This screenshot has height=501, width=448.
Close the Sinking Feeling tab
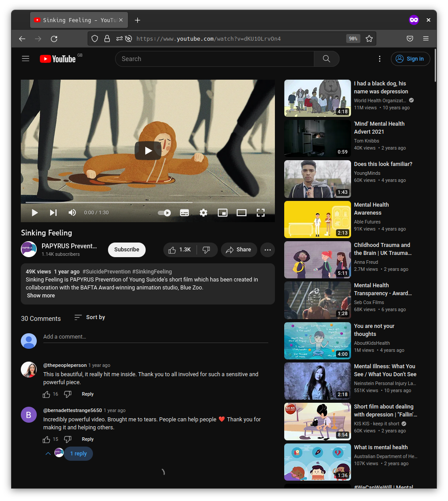coord(121,20)
